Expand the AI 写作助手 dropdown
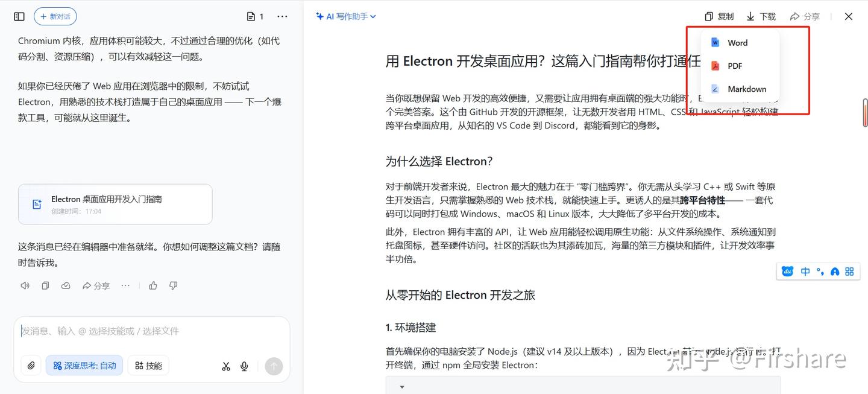 pos(346,17)
